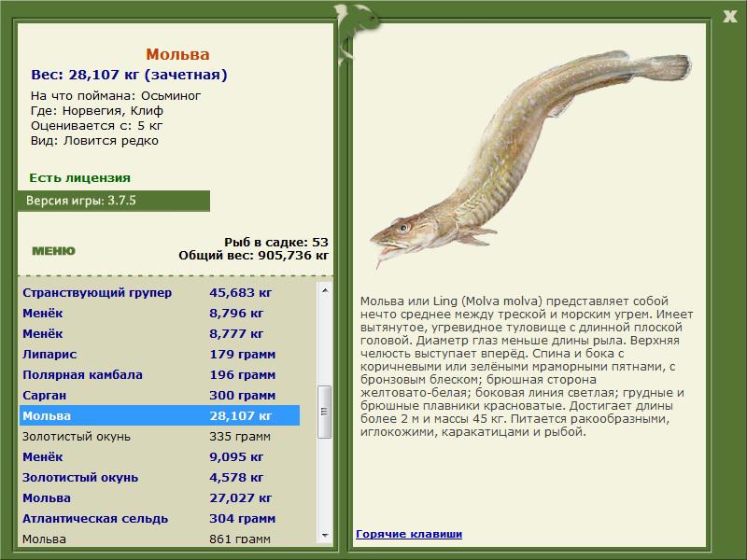747x560 pixels.
Task: Click the Общий вес: 905,736 кг text
Action: (253, 255)
